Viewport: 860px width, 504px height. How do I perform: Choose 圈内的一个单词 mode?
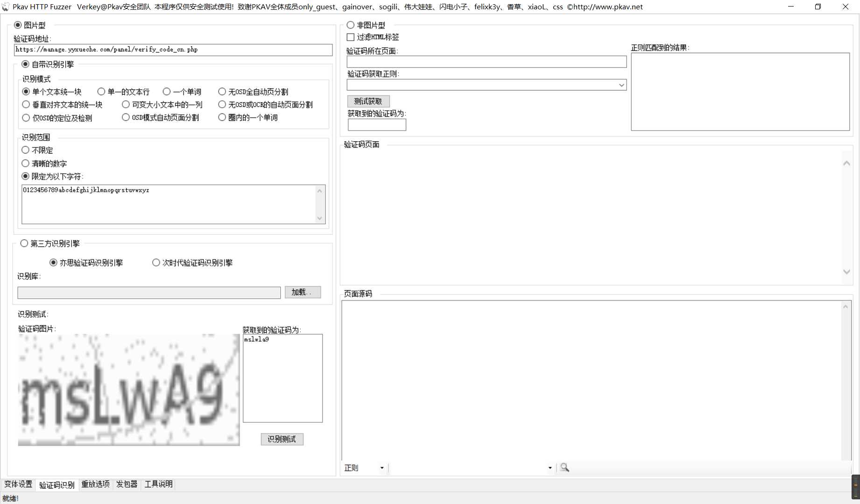[222, 118]
